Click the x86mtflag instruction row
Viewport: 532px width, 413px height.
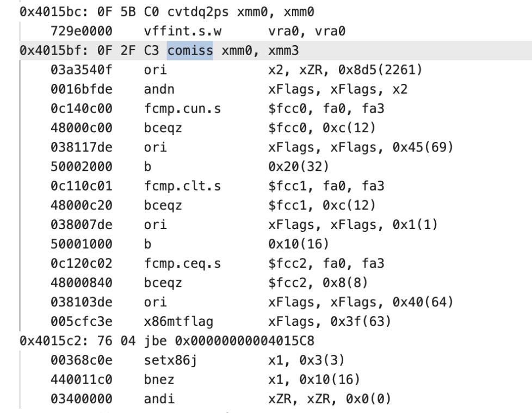221,322
